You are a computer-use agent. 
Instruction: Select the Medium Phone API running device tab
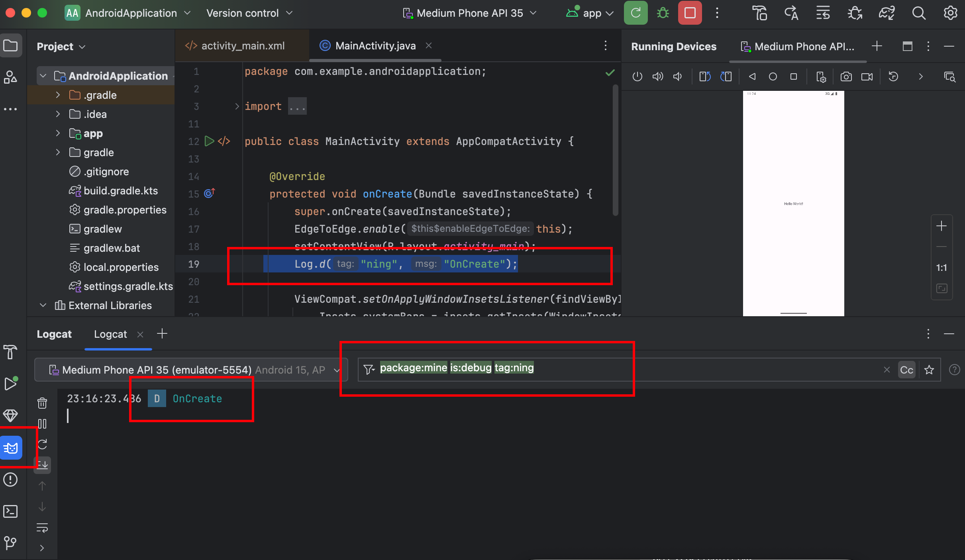(798, 47)
